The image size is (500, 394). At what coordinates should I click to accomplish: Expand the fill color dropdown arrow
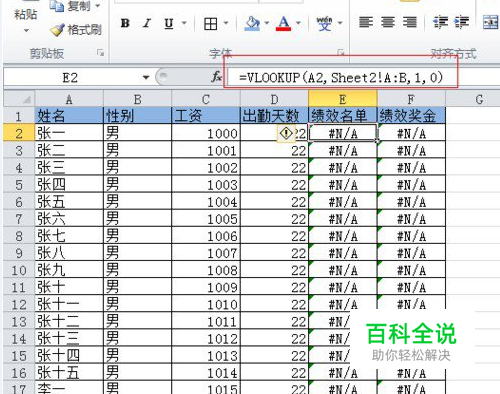(266, 23)
